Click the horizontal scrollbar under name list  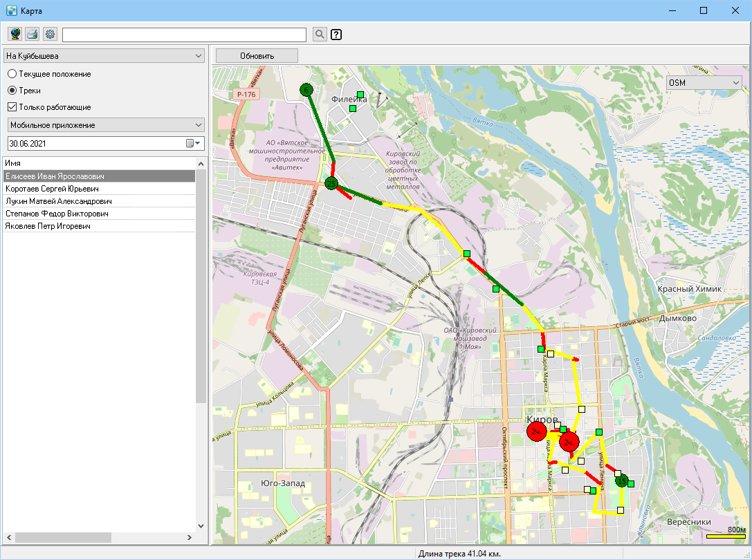pos(100,537)
